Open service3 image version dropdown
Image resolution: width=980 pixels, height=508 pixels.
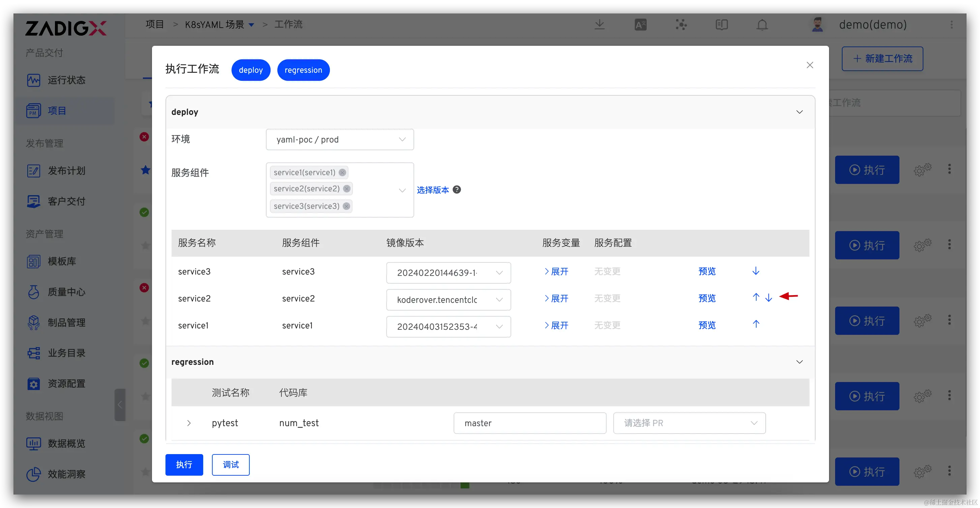tap(448, 273)
